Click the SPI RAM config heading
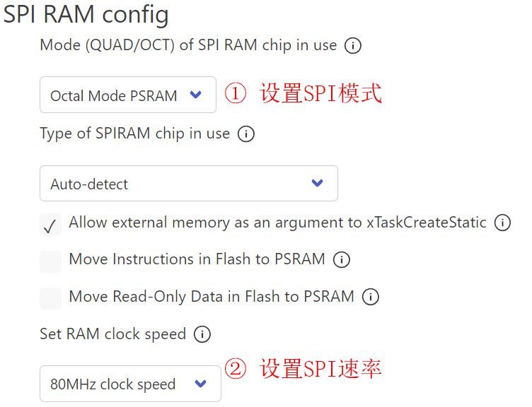 click(x=86, y=14)
